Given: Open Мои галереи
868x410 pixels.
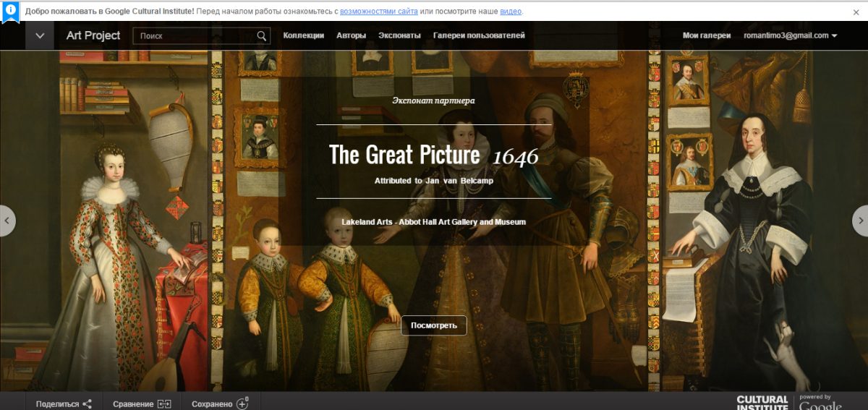Looking at the screenshot, I should [x=707, y=35].
